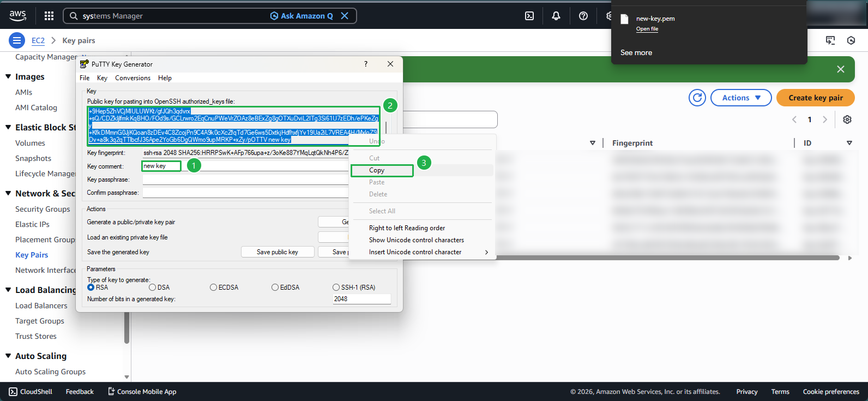Click PuTTY Key Generator title bar icon

(x=84, y=64)
